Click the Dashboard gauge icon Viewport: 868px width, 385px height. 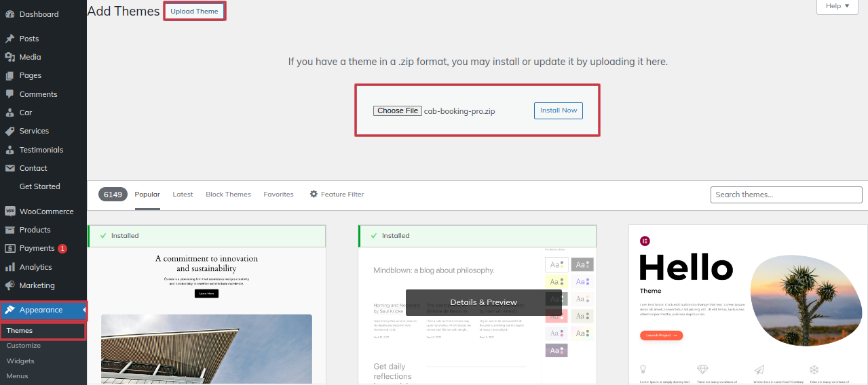click(x=10, y=14)
